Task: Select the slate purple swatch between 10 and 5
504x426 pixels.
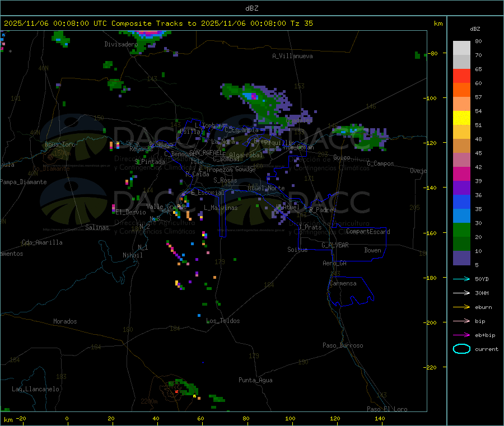Action: [461, 258]
